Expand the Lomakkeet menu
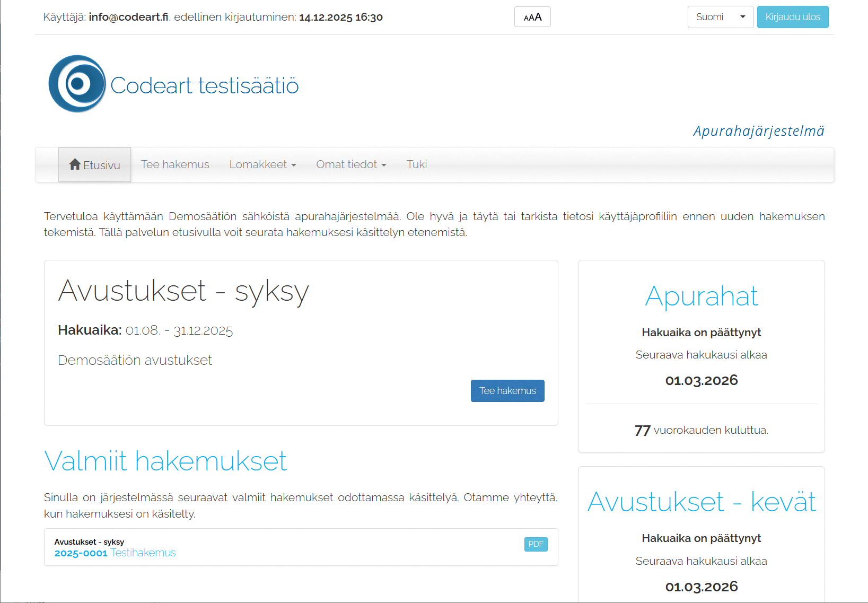Viewport: 868px width, 603px height. [262, 164]
